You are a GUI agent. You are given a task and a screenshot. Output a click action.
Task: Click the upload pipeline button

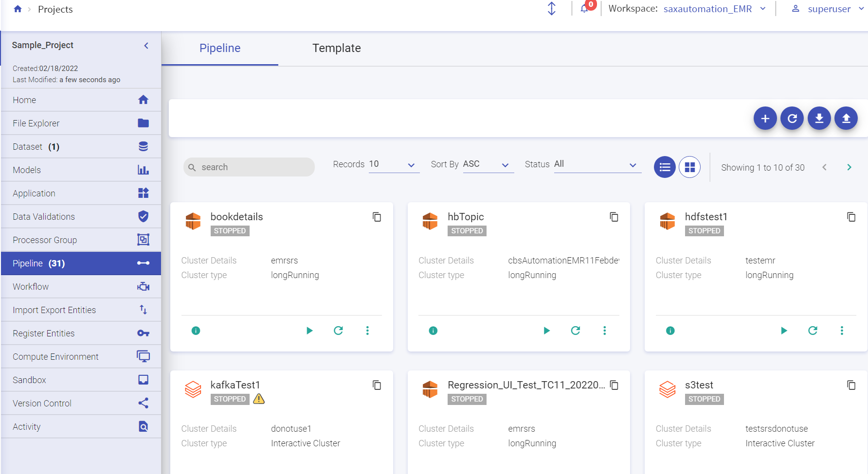coord(846,118)
